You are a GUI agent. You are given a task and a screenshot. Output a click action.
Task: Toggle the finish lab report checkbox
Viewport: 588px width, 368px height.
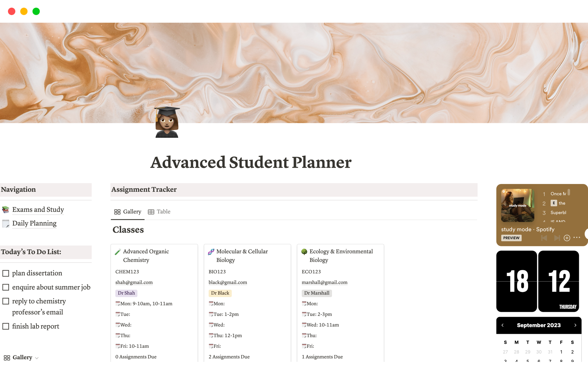(x=6, y=326)
